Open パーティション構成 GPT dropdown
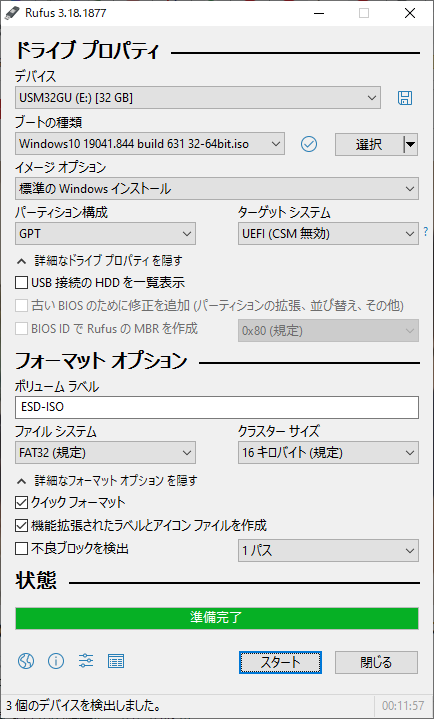This screenshot has height=719, width=434. click(105, 234)
